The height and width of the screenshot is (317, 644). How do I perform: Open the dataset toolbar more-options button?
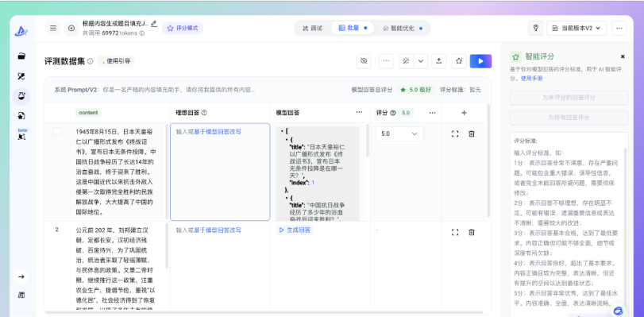(386, 61)
